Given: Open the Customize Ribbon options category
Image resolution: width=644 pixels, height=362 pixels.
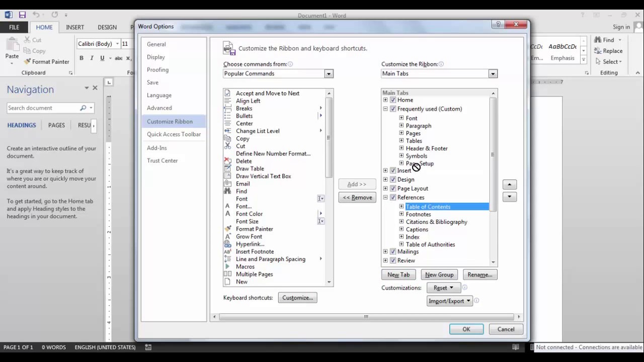Looking at the screenshot, I should point(174,121).
